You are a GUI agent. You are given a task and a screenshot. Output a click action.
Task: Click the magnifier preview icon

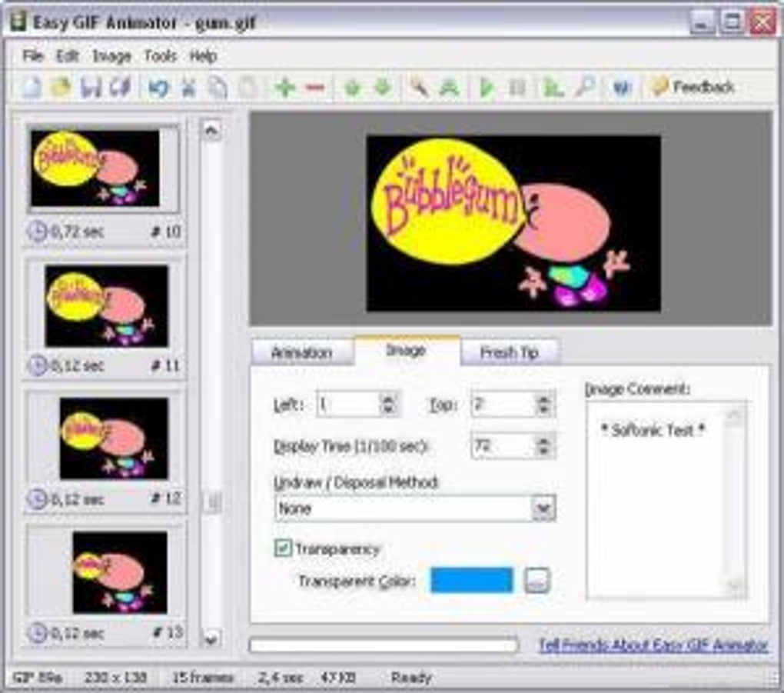tap(584, 87)
